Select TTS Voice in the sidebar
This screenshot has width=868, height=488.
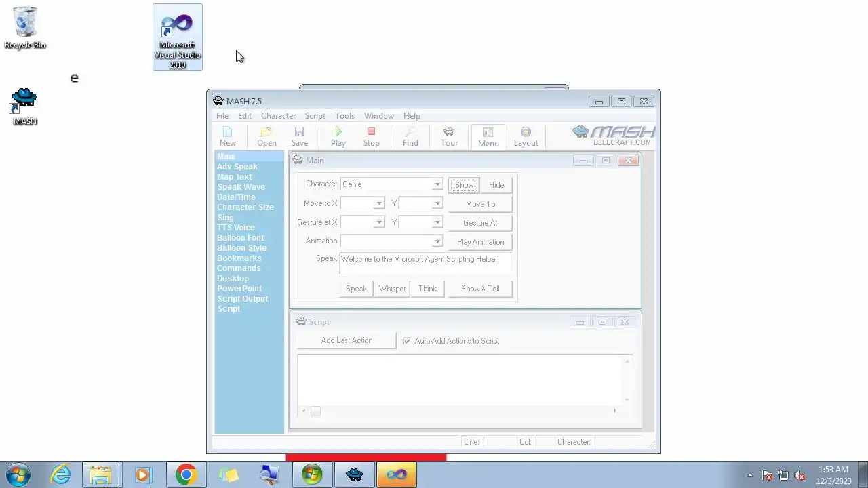tap(235, 228)
